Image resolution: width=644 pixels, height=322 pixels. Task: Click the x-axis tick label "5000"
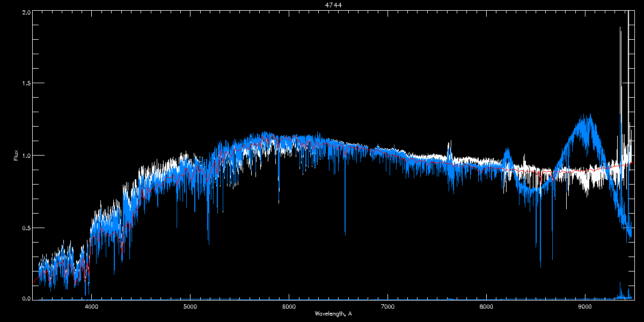(x=190, y=307)
